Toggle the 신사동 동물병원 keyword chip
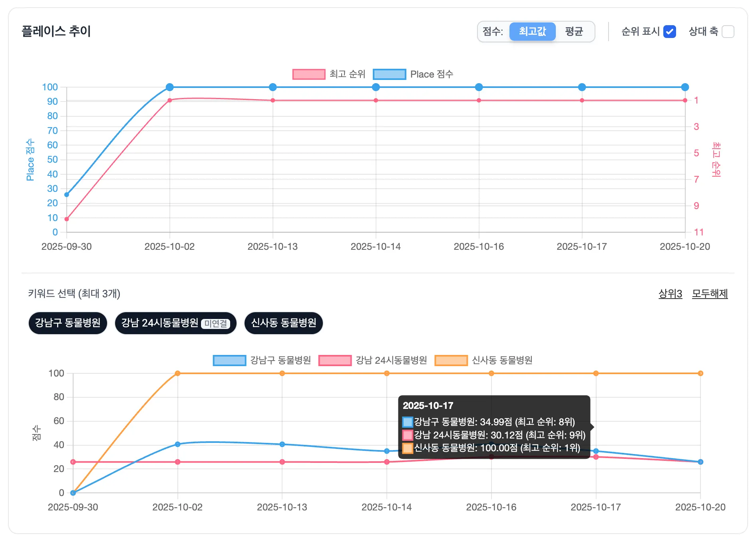Screen dimensions: 756x542 click(283, 323)
